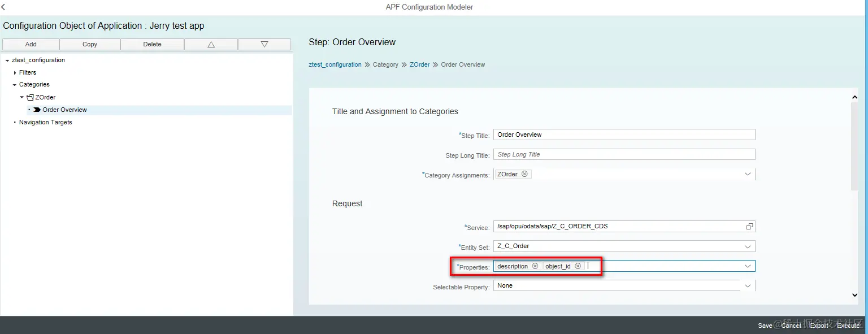Click the 'Step: Order Overview' heading

tap(352, 42)
